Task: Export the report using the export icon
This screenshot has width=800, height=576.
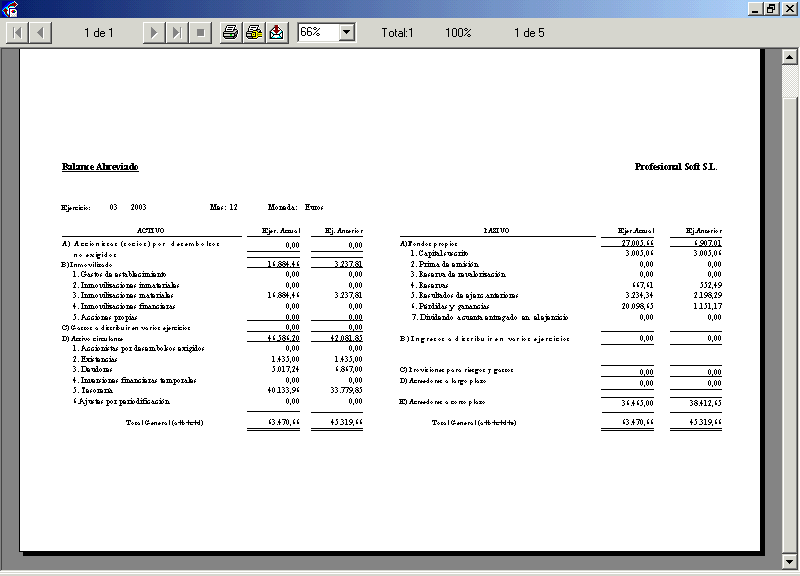Action: [x=277, y=32]
